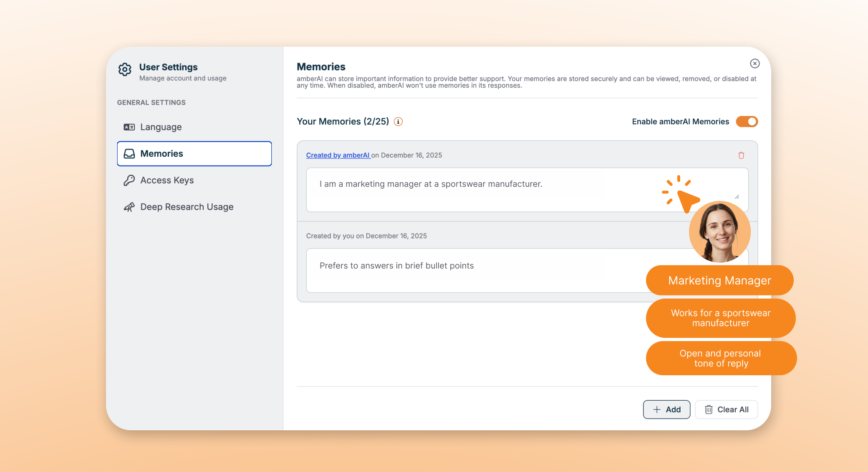Click the Memories inbox icon
This screenshot has width=868, height=472.
[x=129, y=154]
